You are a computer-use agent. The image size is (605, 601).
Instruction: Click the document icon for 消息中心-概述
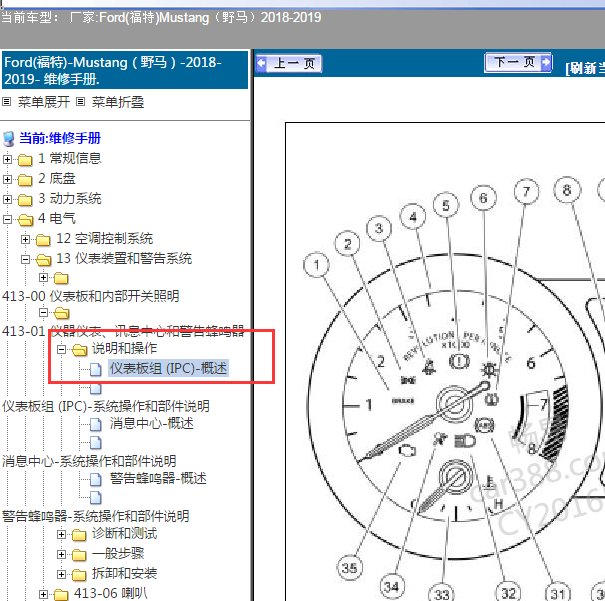click(96, 424)
